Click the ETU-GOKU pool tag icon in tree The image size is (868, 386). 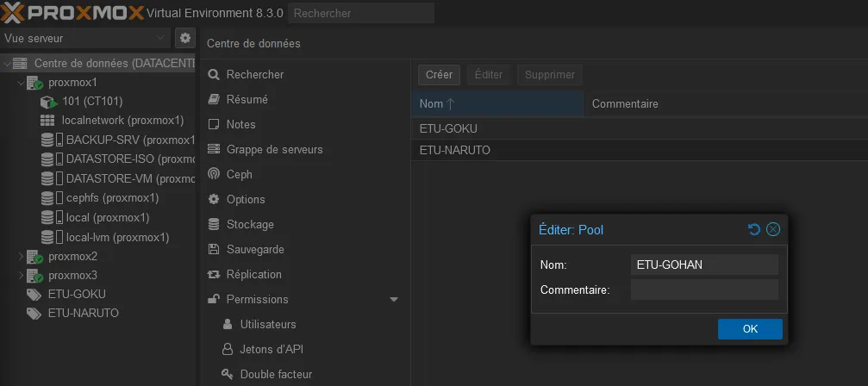(x=34, y=294)
